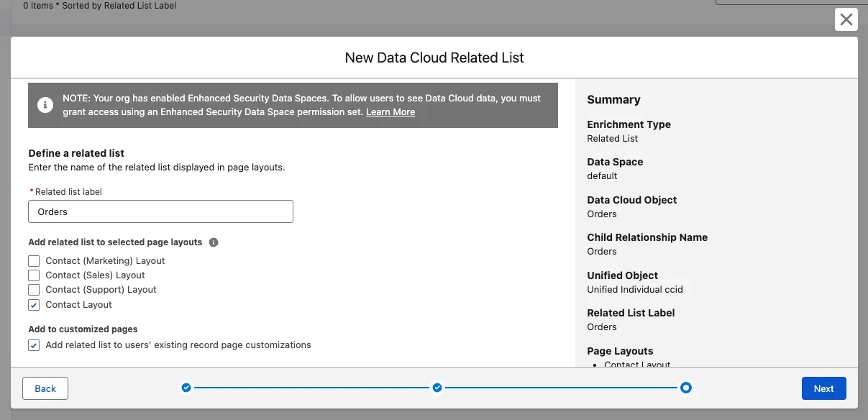Image resolution: width=868 pixels, height=420 pixels.
Task: Enable the Contact (Marketing) Layout checkbox
Action: click(x=34, y=261)
